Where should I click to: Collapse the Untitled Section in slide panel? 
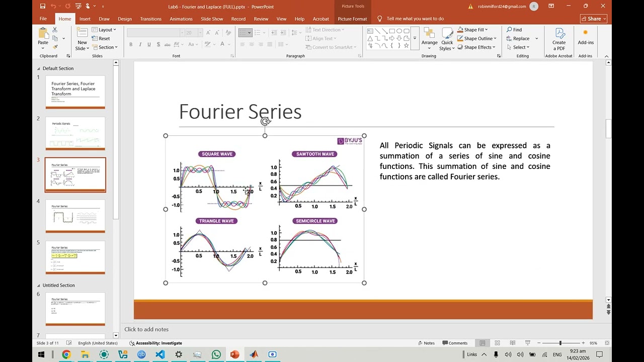tap(39, 285)
